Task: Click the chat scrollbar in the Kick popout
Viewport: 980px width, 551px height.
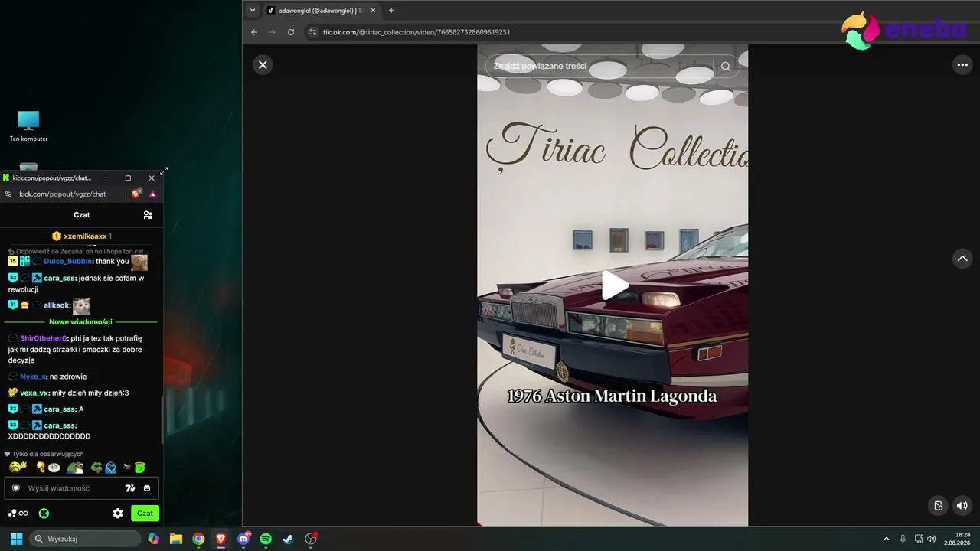Action: click(x=162, y=419)
